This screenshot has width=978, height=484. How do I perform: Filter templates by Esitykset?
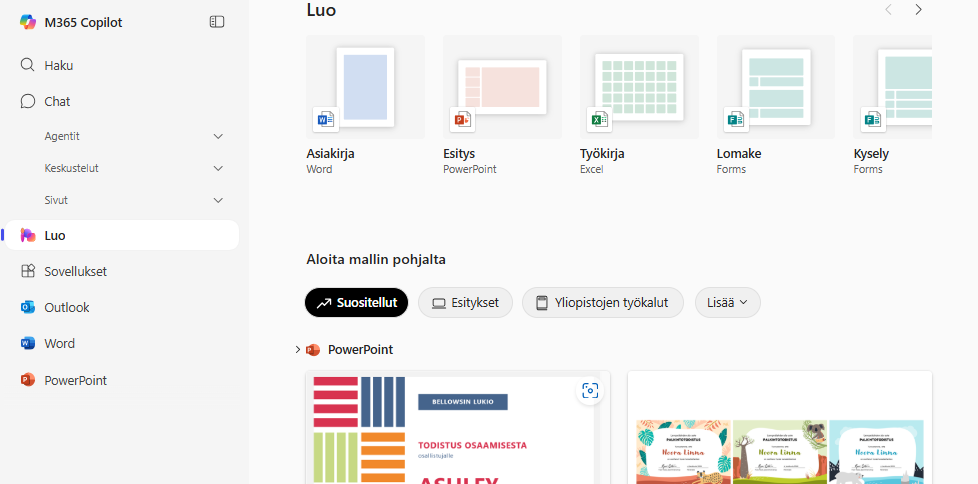coord(465,302)
